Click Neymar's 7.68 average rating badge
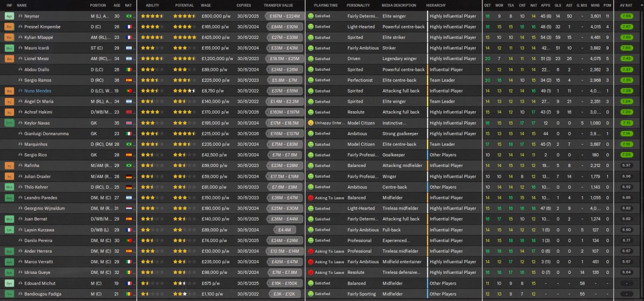The width and height of the screenshot is (644, 301). [x=626, y=16]
